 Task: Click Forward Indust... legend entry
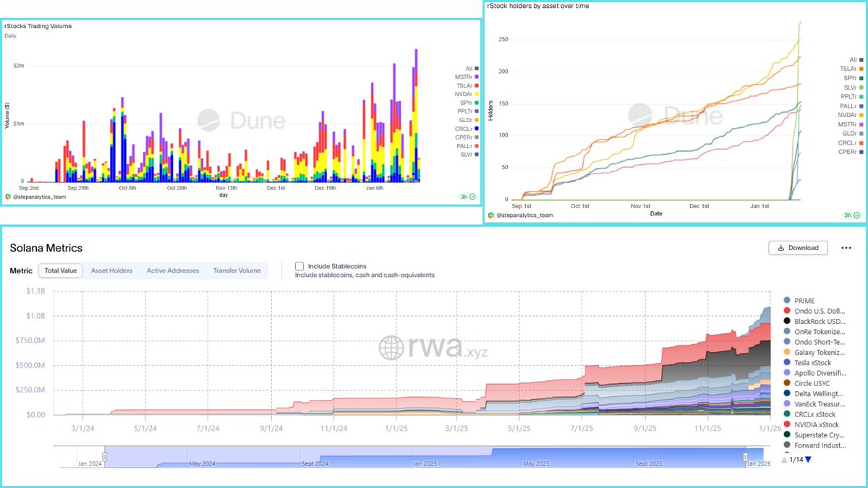coord(813,445)
